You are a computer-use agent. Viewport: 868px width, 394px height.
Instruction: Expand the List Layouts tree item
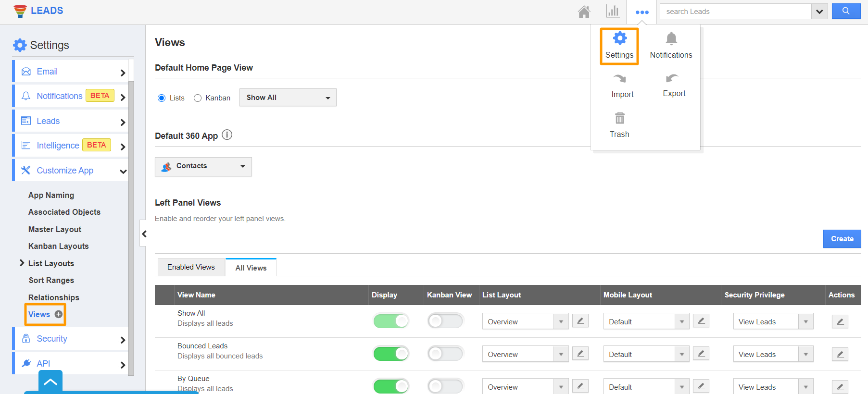coord(22,263)
